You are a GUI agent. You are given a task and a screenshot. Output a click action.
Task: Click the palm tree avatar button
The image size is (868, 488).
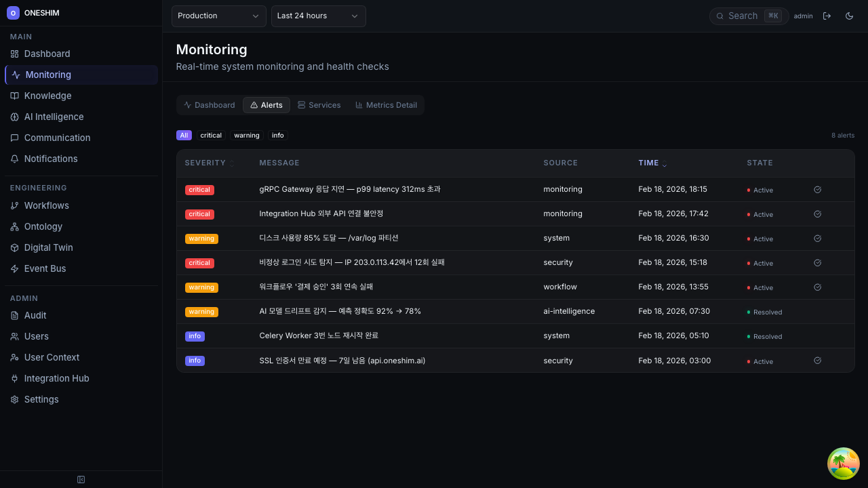(x=844, y=464)
